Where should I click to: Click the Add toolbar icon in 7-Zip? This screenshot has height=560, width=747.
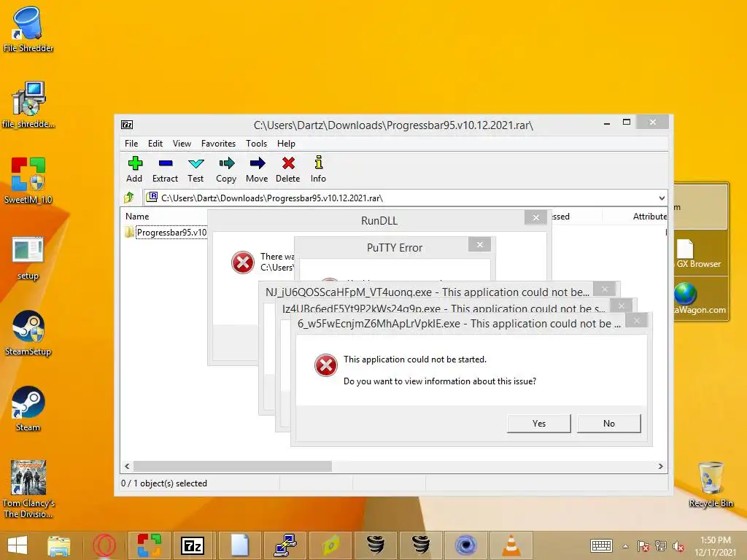(x=134, y=169)
